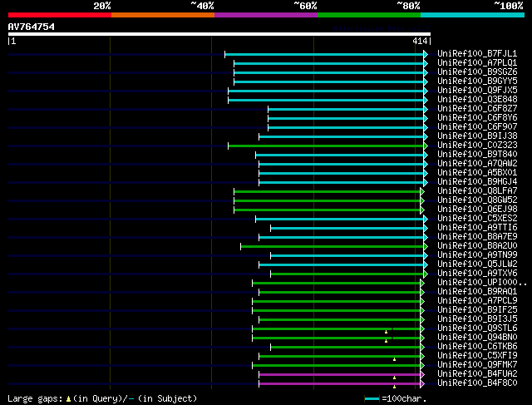This screenshot has width=532, height=405.
Task: Click UniRef100_C6F8Z7 text
Action: (x=477, y=109)
